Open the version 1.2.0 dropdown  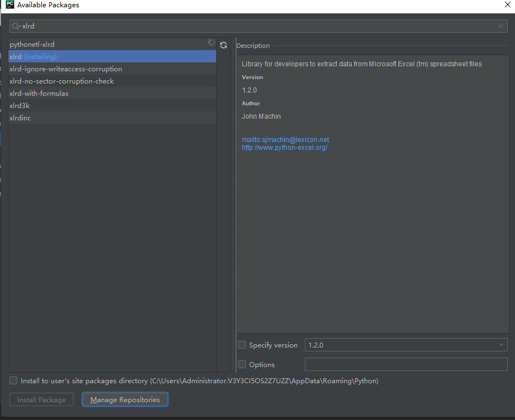pyautogui.click(x=406, y=345)
